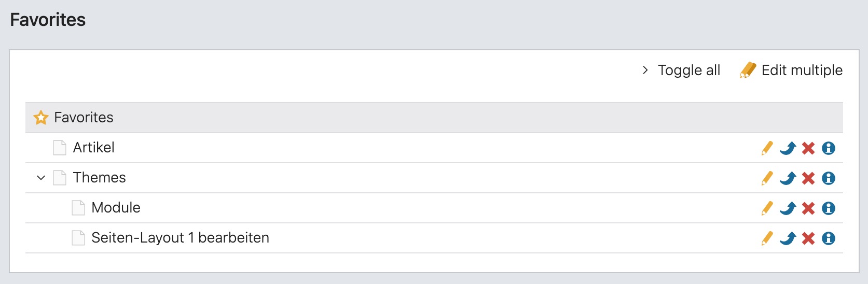Screen dimensions: 868x284
Task: Delete the Themes favorite with red X
Action: 808,178
